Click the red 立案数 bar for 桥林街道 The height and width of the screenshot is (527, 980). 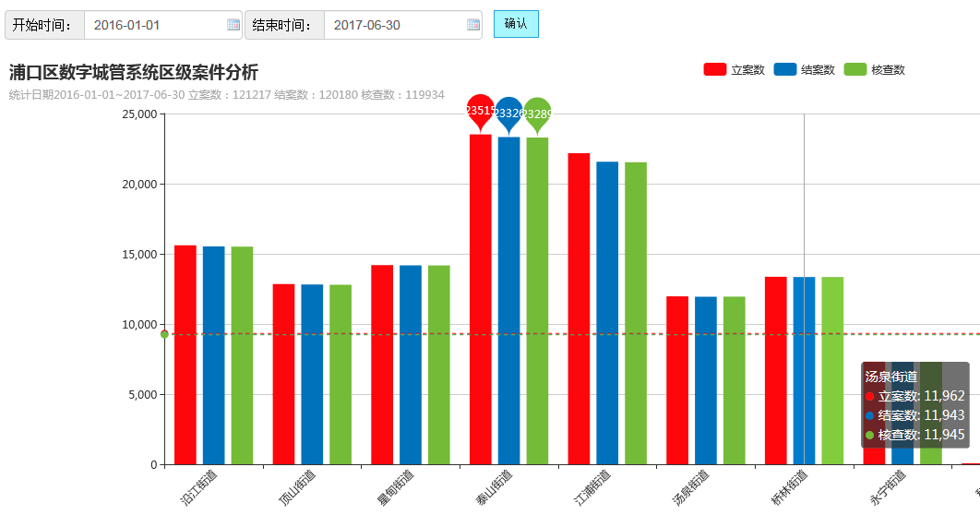775,369
